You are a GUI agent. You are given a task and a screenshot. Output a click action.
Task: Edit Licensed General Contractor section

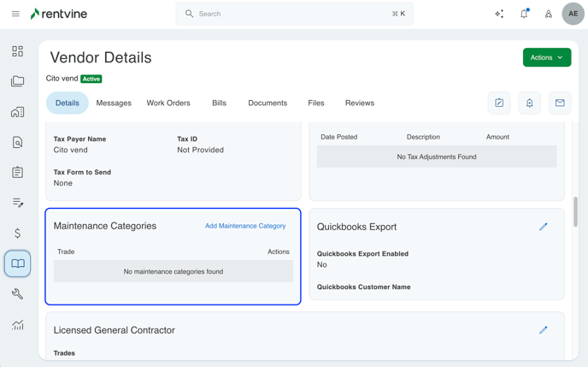(543, 330)
